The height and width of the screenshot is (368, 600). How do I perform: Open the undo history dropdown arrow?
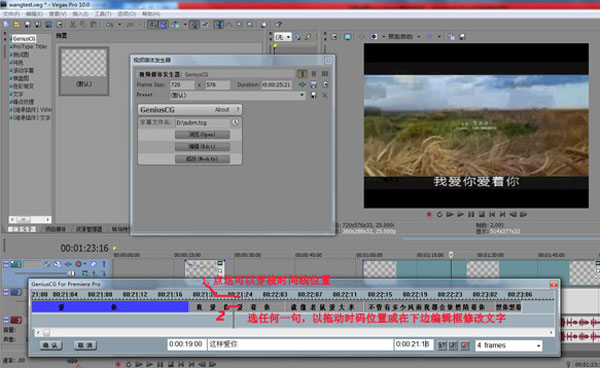tap(119, 24)
